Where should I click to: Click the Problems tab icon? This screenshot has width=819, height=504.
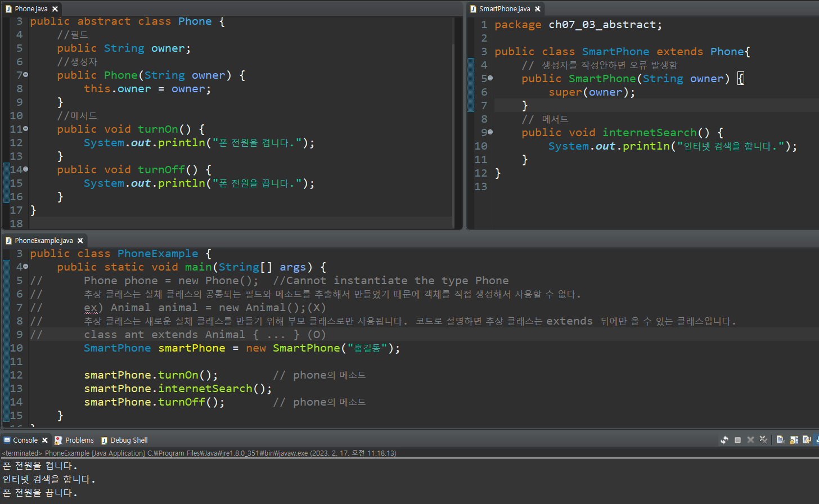tap(58, 440)
